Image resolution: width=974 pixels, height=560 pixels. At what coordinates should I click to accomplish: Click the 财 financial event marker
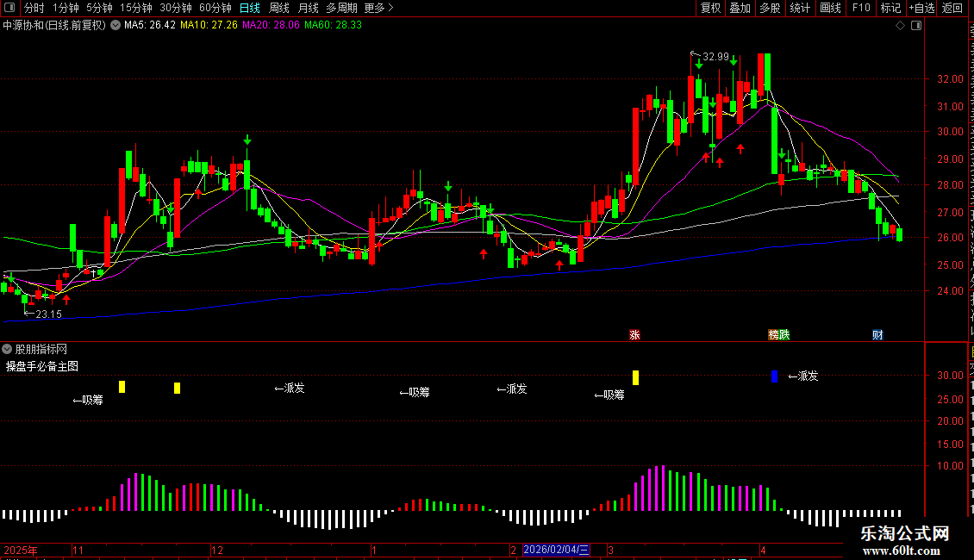(x=877, y=334)
